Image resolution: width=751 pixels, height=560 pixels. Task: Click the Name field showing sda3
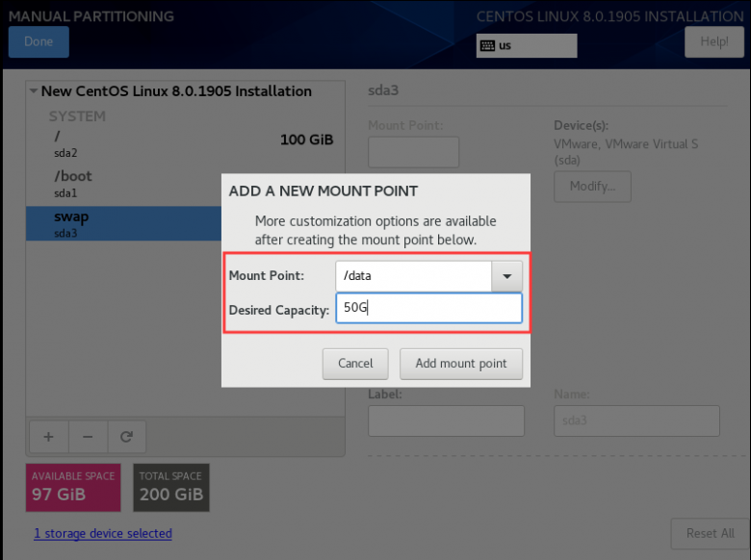pos(636,420)
